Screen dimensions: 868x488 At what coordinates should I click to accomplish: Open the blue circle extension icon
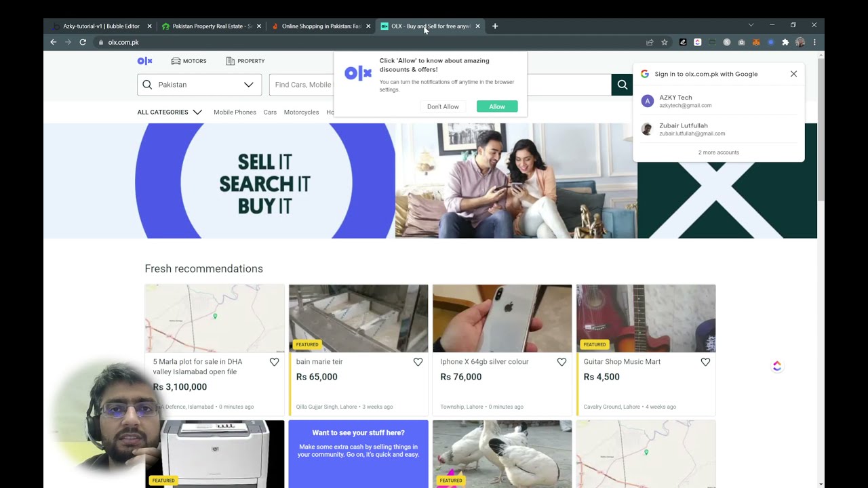point(771,42)
